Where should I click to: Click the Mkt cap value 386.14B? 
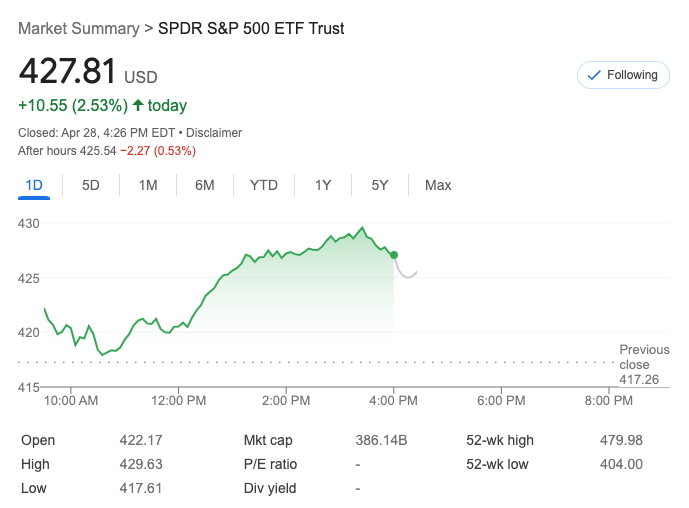pyautogui.click(x=381, y=440)
